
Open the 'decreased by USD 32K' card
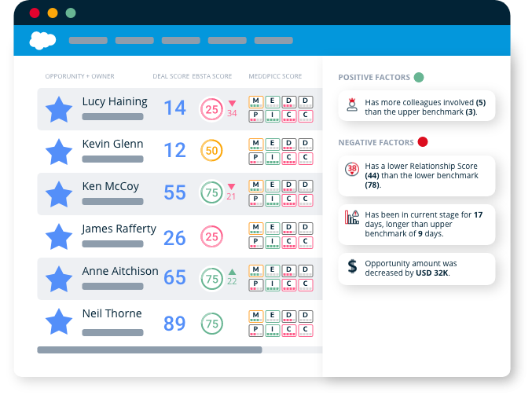tap(416, 269)
